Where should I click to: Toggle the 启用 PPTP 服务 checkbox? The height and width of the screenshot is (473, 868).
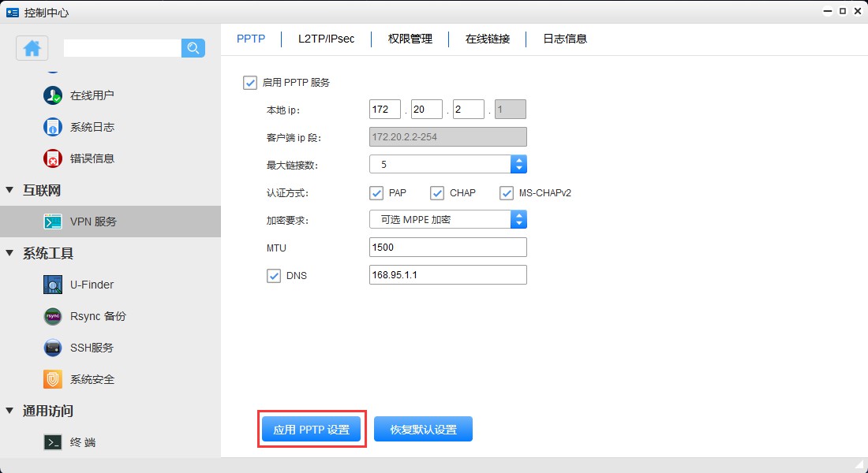tap(250, 82)
